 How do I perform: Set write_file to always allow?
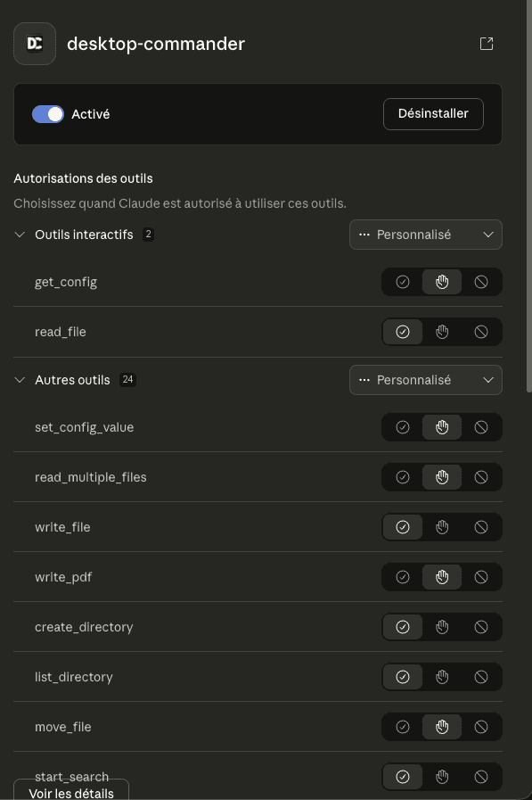click(403, 527)
